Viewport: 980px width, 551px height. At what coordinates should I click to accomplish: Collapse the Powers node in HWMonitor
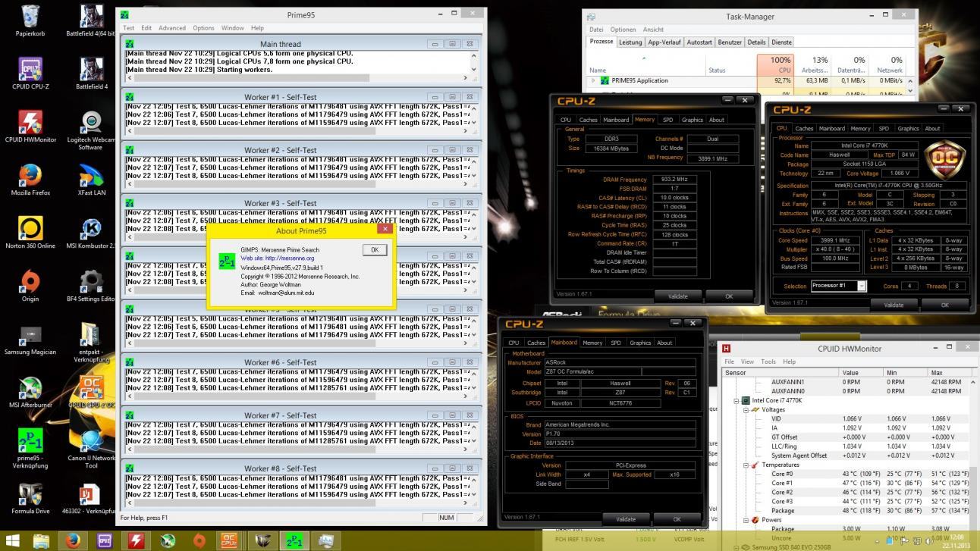(746, 520)
